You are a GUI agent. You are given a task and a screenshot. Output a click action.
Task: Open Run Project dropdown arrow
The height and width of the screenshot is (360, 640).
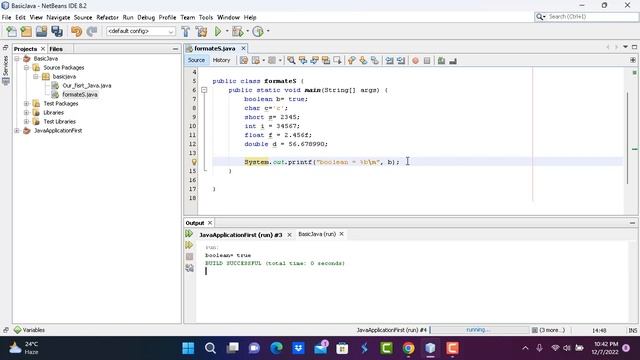[x=227, y=31]
